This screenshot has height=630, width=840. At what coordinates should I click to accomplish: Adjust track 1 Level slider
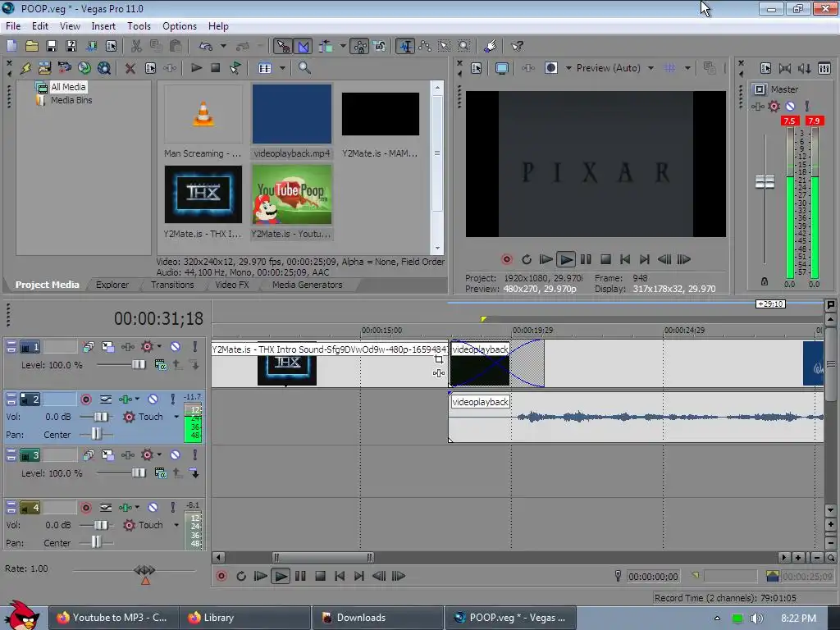(139, 365)
